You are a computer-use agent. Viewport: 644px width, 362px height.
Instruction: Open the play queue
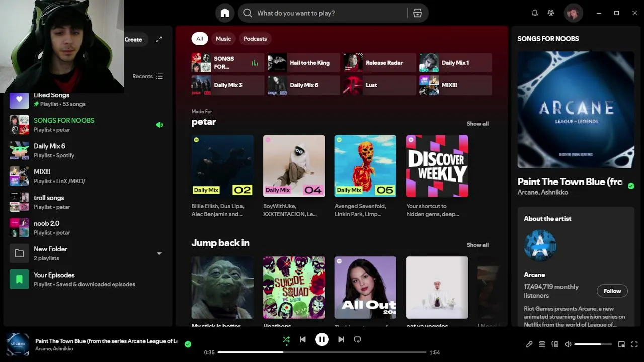(542, 344)
